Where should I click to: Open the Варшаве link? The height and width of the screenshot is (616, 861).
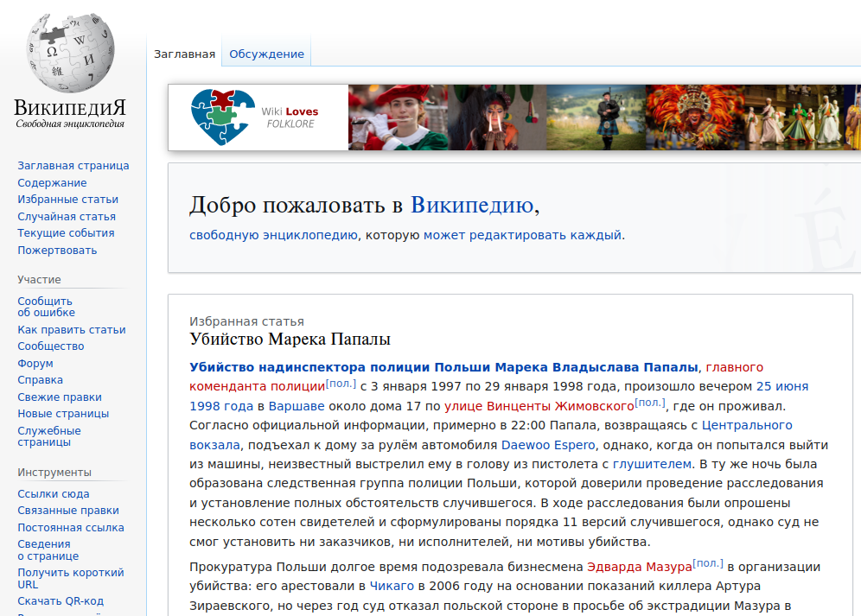(297, 406)
